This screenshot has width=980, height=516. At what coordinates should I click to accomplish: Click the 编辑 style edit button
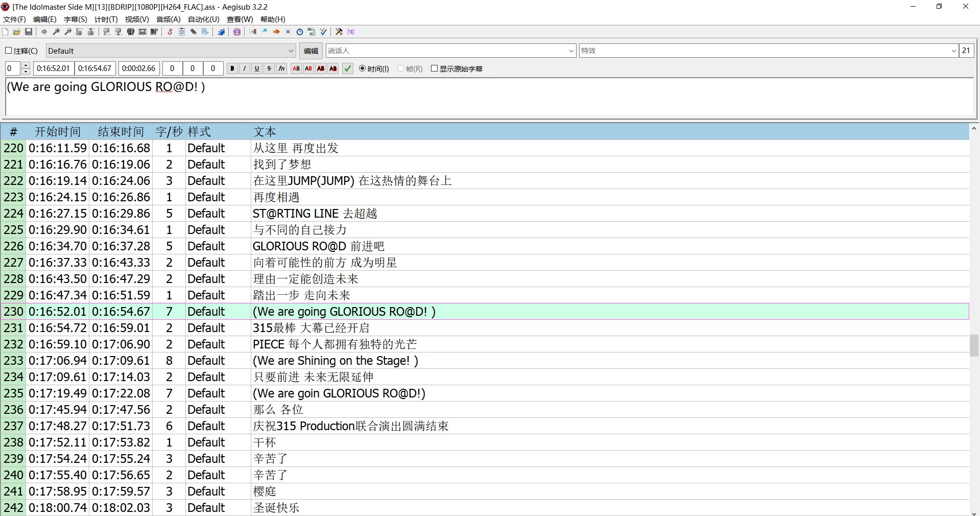(311, 51)
